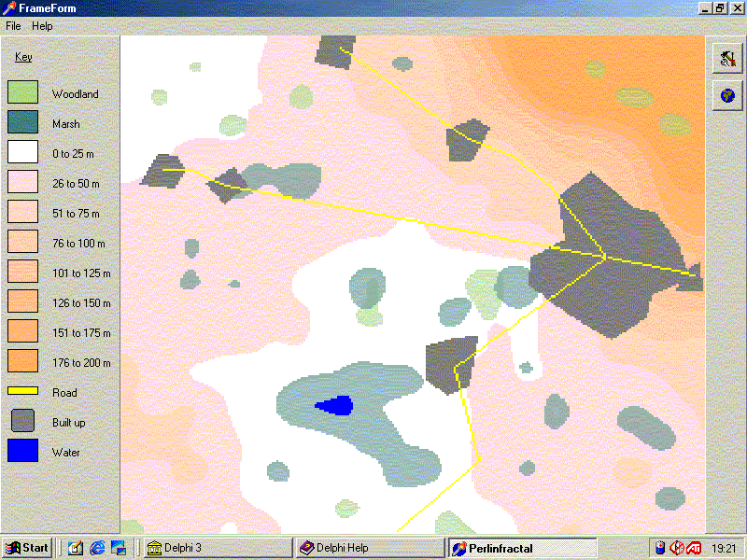Viewport: 747px width, 560px height.
Task: Click the Windows Start button
Action: coord(27,548)
